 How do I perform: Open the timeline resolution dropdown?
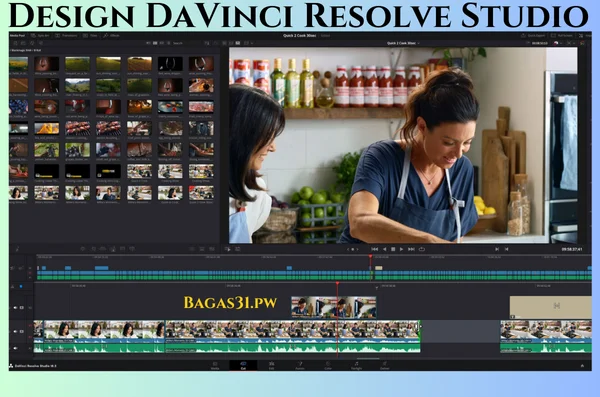[x=248, y=43]
